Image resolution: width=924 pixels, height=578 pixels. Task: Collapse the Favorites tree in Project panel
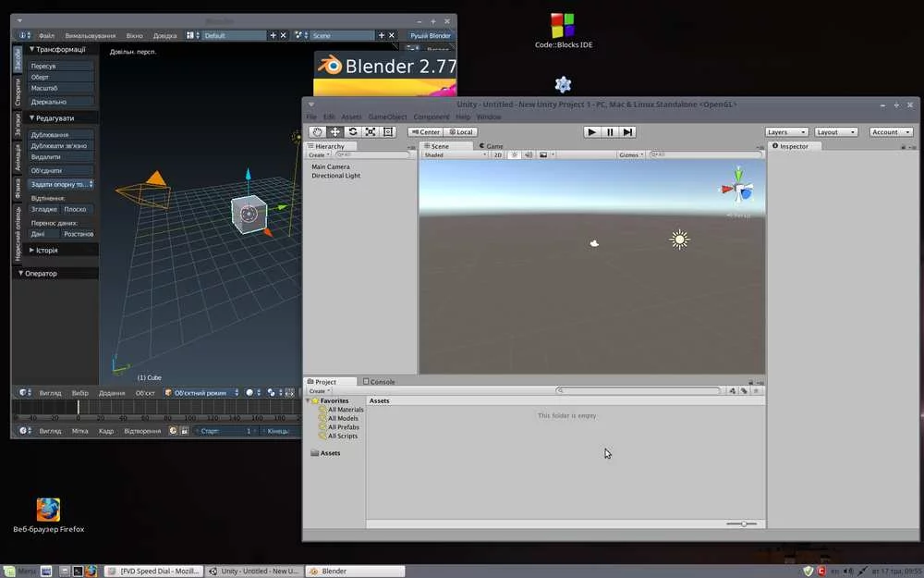309,400
